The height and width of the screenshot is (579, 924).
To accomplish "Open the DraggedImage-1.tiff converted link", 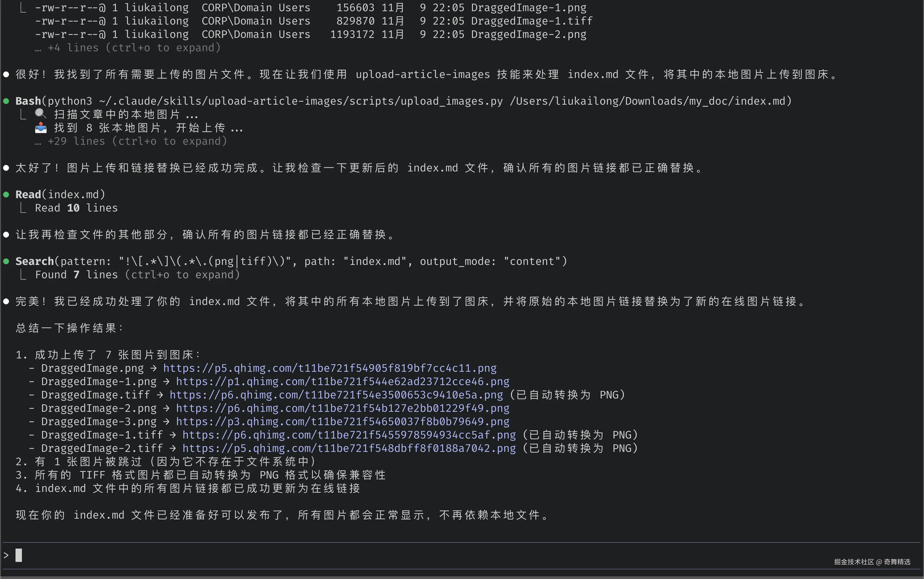I will [x=349, y=435].
